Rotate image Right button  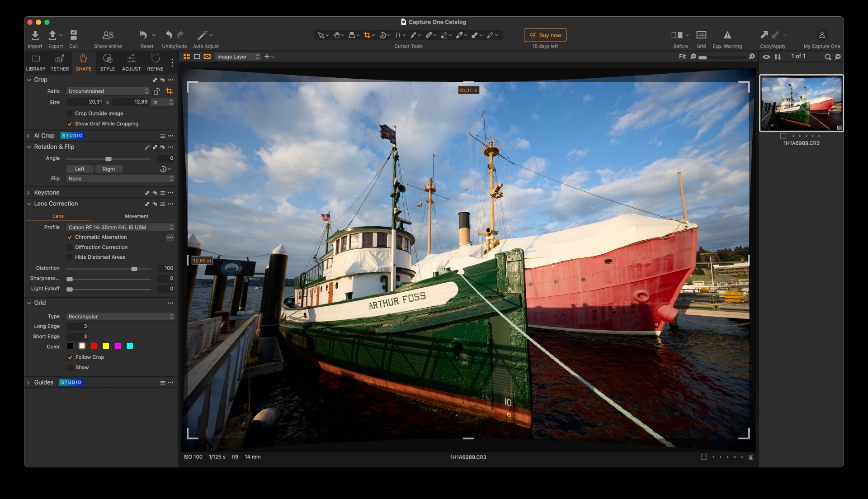(x=108, y=169)
